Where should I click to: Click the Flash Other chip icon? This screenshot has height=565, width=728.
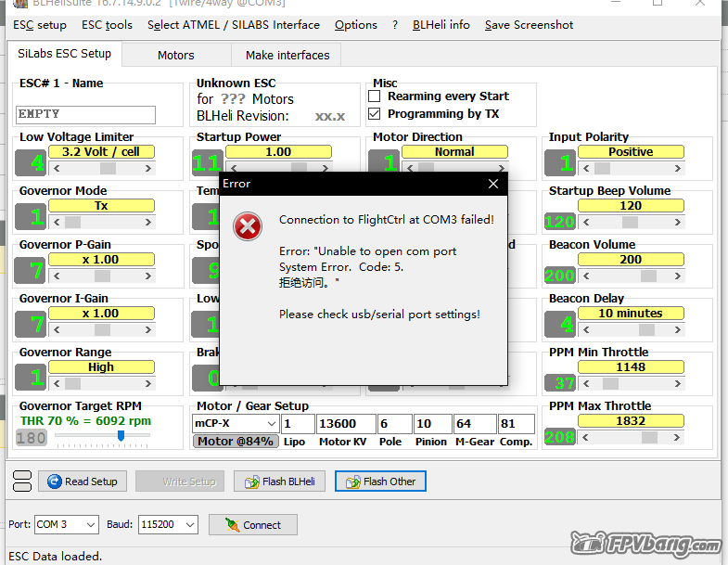coord(352,482)
